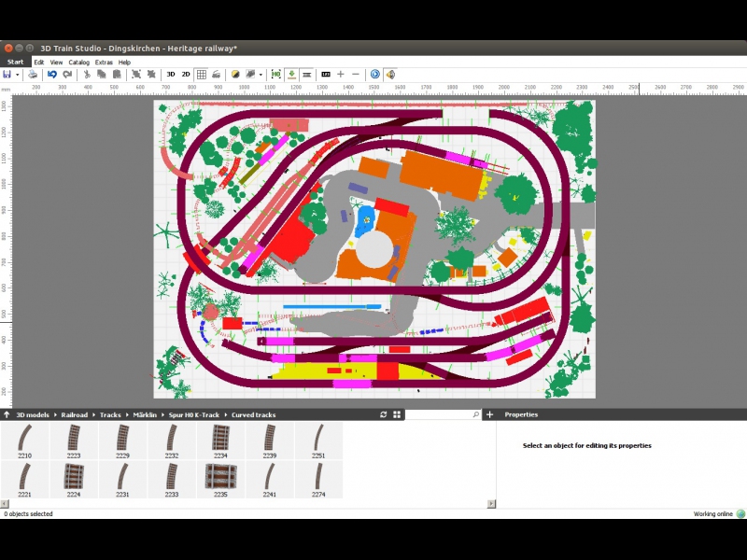Open the Catalog menu

79,62
